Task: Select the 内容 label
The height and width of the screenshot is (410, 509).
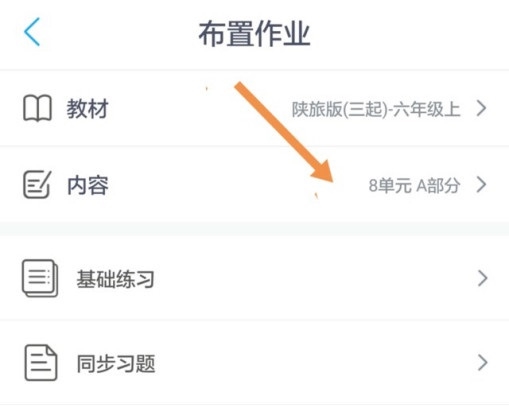Action: (x=88, y=185)
